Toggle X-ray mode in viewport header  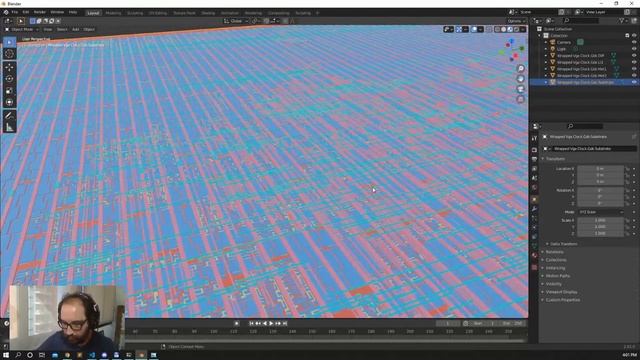(489, 29)
